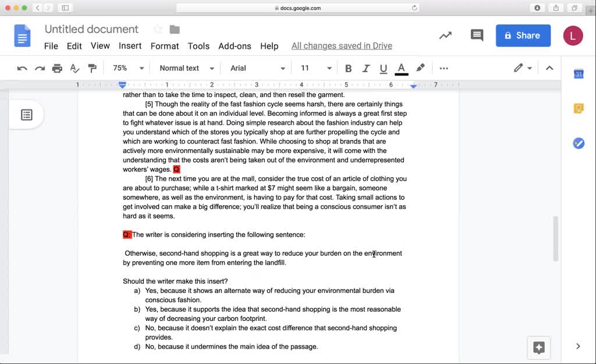This screenshot has height=364, width=596.
Task: Open the comment history icon
Action: [x=477, y=35]
